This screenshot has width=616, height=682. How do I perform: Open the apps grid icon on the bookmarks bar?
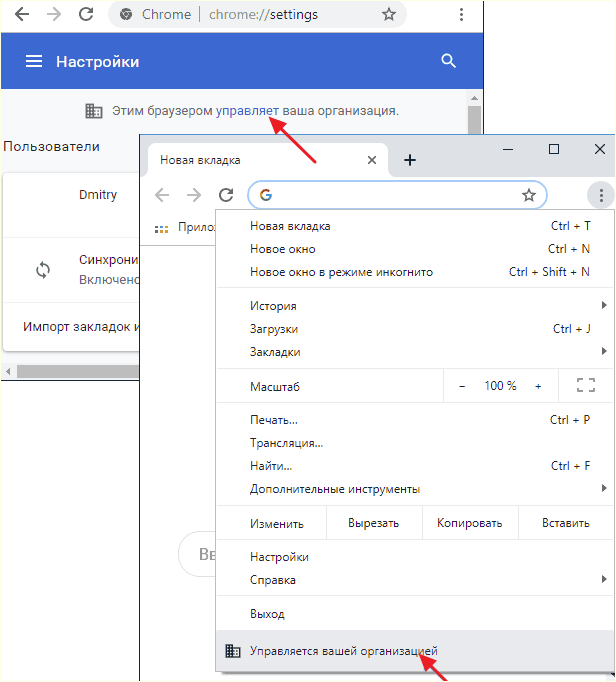[x=161, y=229]
